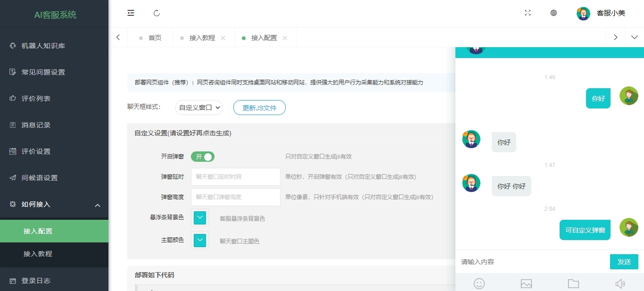Enter fullscreen mode via top-bar icon

point(528,13)
